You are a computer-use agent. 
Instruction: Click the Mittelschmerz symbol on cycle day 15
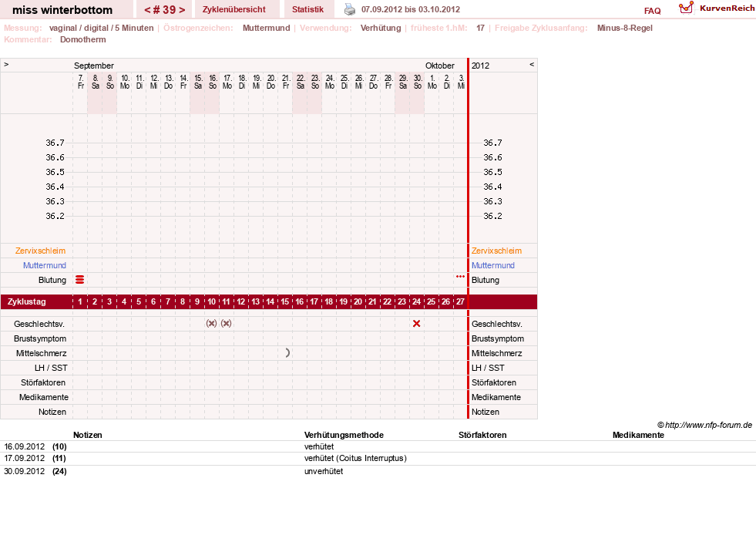[287, 353]
